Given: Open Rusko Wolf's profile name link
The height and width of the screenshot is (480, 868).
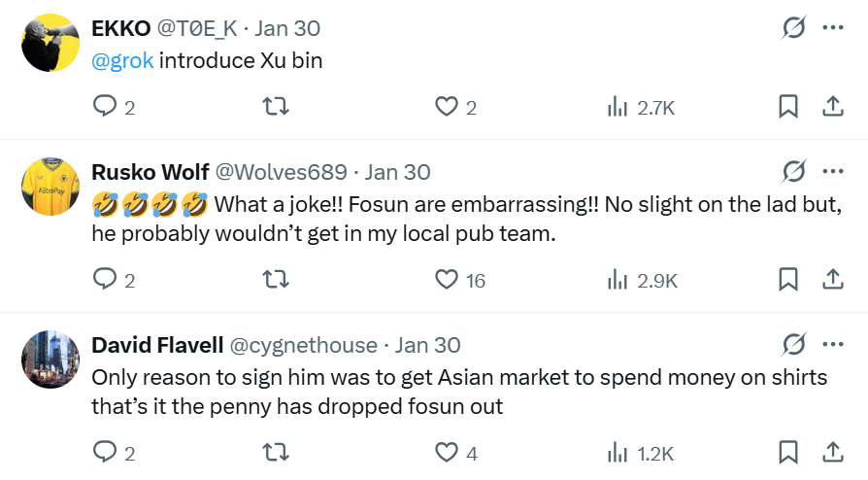Looking at the screenshot, I should pyautogui.click(x=150, y=172).
